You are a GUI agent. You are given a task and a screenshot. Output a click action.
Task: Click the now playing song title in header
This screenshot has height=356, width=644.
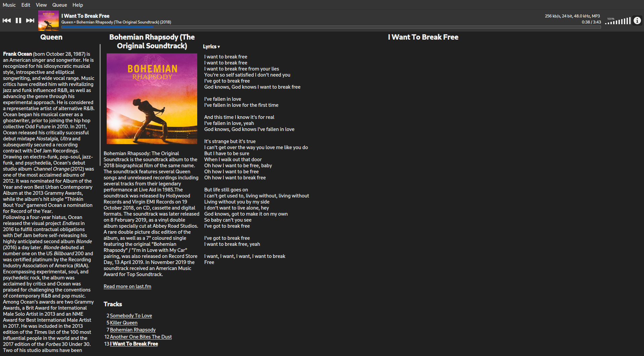85,16
